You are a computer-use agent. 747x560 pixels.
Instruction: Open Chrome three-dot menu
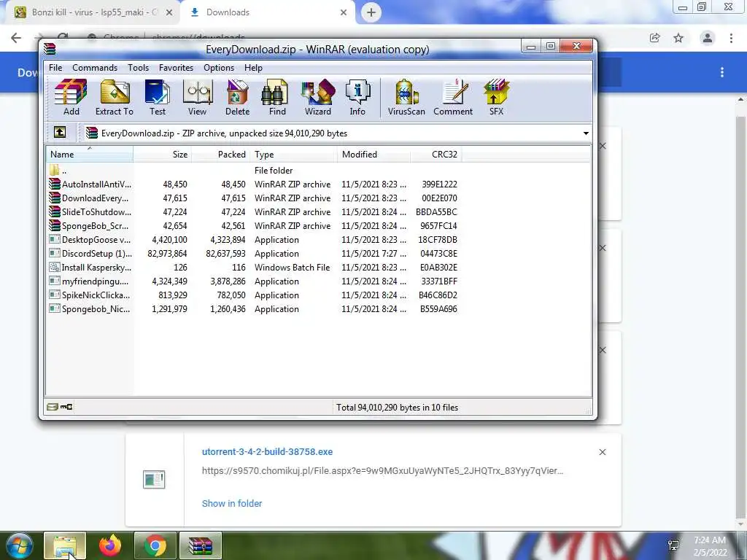[731, 38]
